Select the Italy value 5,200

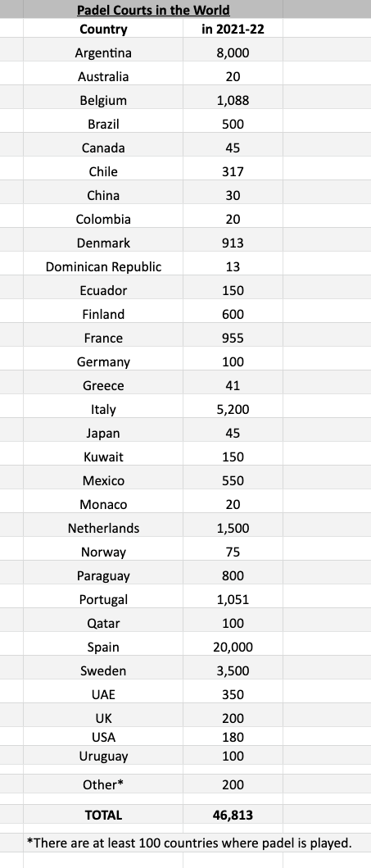click(x=233, y=410)
